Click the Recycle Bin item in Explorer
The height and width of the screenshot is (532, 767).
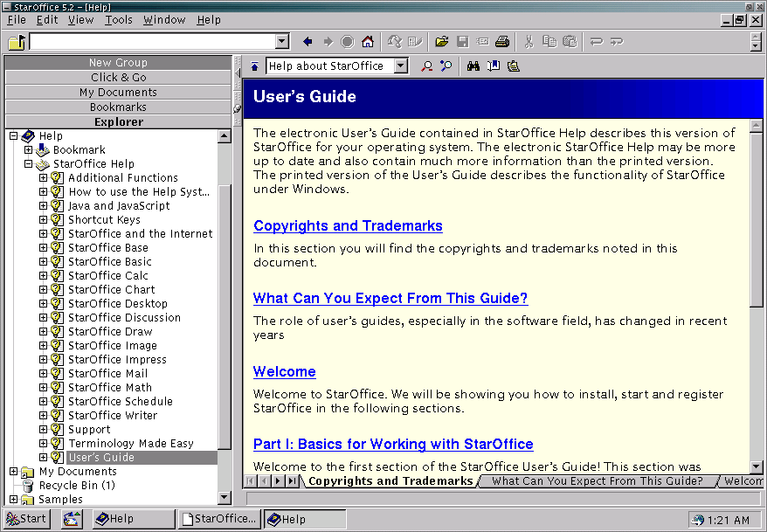(77, 485)
